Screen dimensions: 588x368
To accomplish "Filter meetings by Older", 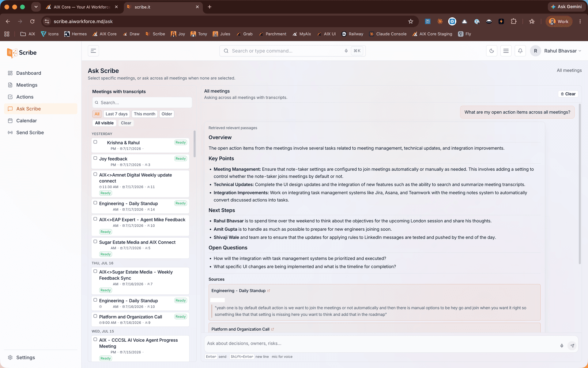I will click(167, 114).
